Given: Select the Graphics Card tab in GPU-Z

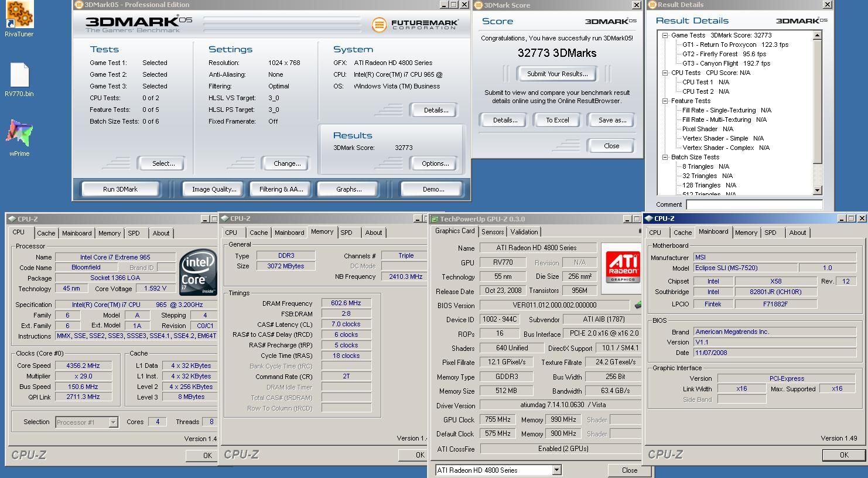Looking at the screenshot, I should coord(455,231).
